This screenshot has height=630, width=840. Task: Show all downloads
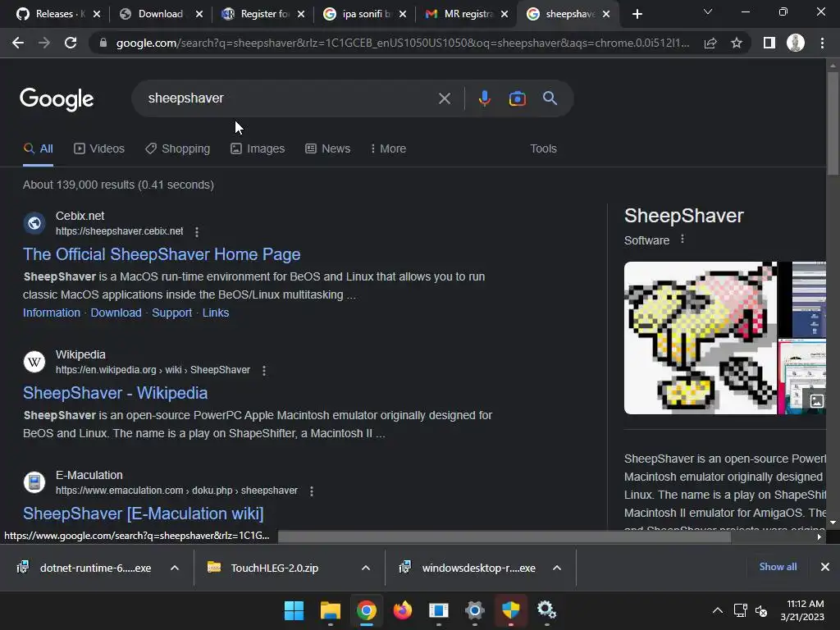(x=778, y=567)
